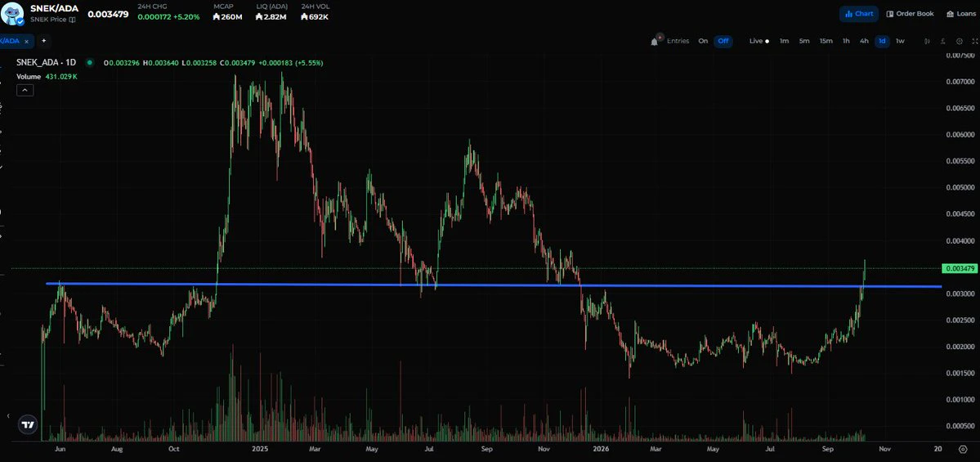Click the high value H0.003640 in legend

[x=160, y=63]
